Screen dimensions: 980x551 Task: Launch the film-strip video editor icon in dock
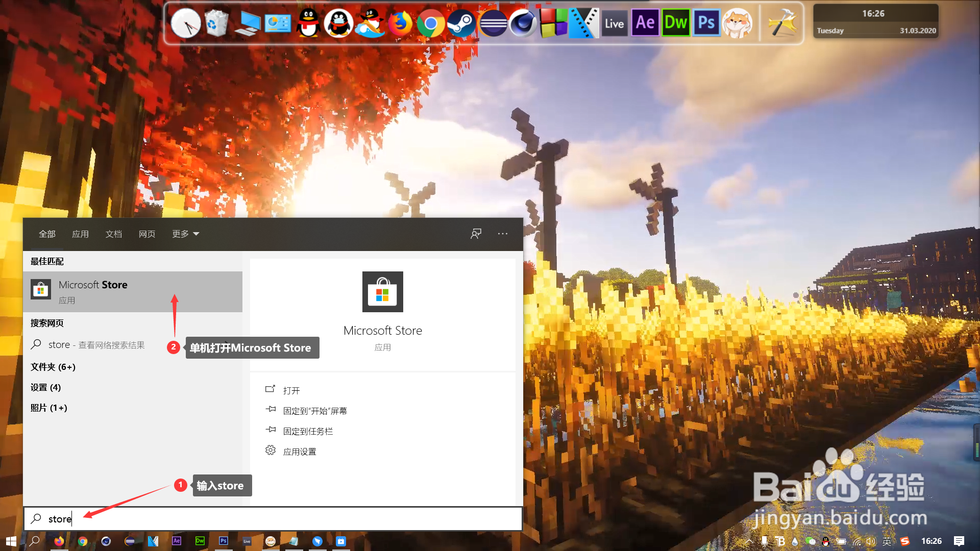click(x=584, y=23)
